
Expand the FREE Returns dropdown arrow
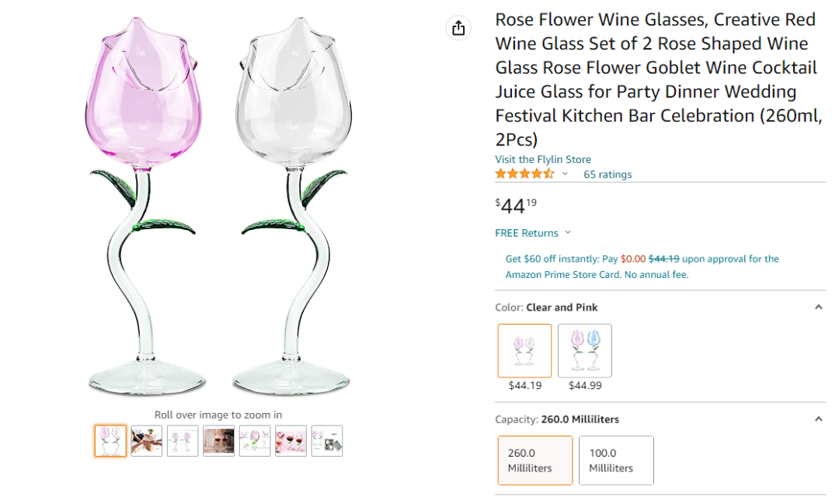point(568,233)
